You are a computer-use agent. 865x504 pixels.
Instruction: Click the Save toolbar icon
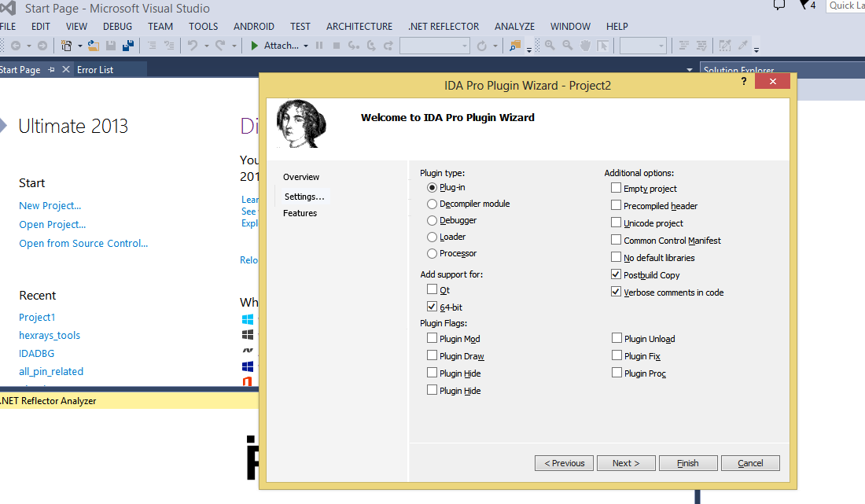click(111, 46)
